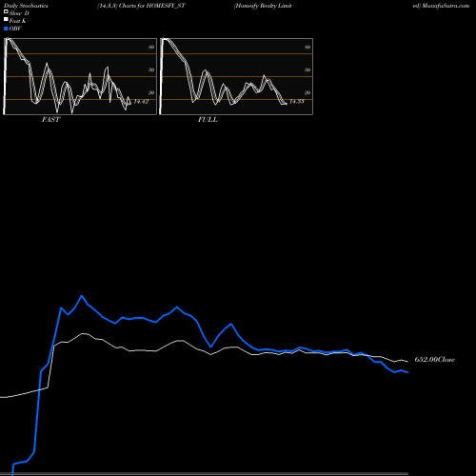Click the Slow D legend swatch
This screenshot has height=476, width=476.
pyautogui.click(x=6, y=12)
